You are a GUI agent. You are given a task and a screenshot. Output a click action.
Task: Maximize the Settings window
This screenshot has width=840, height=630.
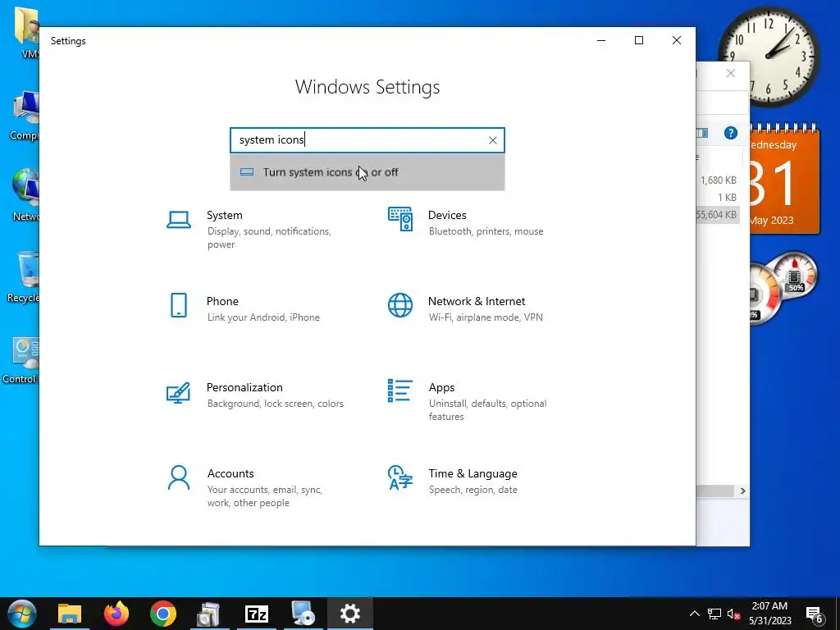tap(638, 41)
